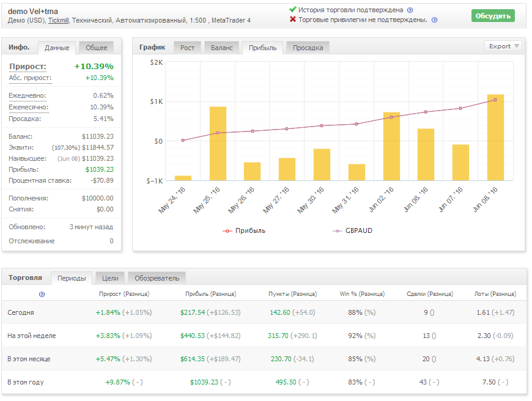Image resolution: width=532 pixels, height=401 pixels.
Task: Switch to the Рост chart tab
Action: (x=187, y=48)
